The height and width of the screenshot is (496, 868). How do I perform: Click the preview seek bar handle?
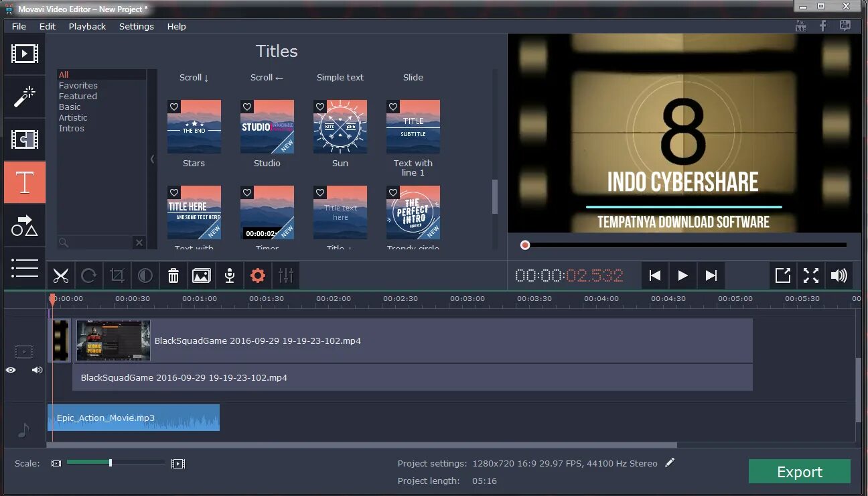point(525,245)
